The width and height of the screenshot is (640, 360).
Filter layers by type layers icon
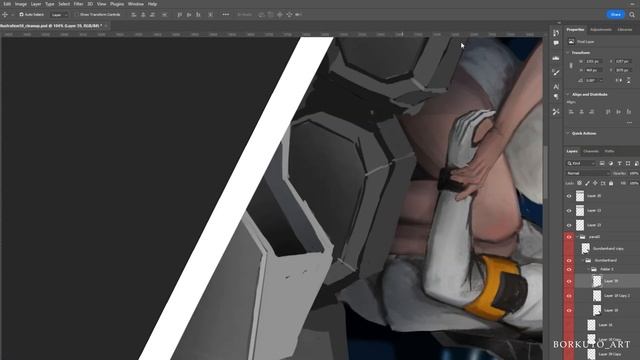tap(619, 163)
